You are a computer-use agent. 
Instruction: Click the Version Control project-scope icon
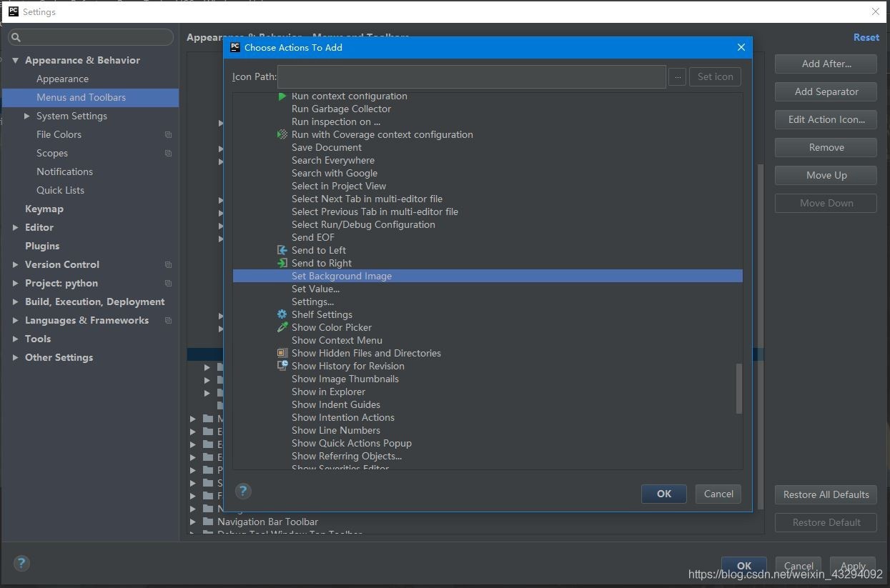coord(169,264)
